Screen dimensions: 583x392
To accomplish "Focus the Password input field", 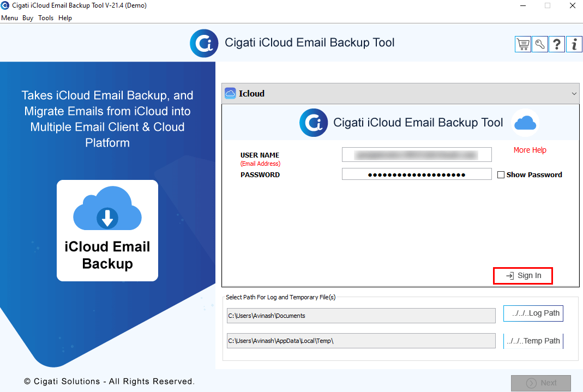I will (x=417, y=174).
